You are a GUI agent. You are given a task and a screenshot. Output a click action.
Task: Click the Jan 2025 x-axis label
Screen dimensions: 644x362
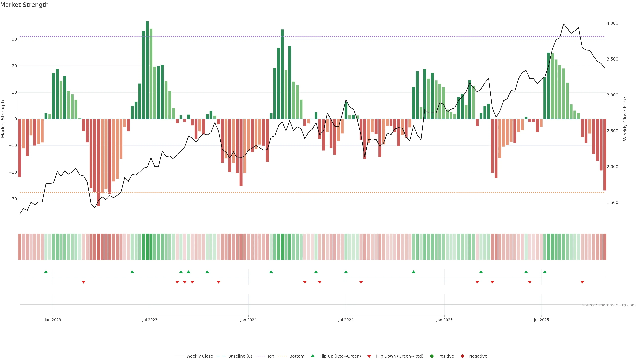[444, 320]
